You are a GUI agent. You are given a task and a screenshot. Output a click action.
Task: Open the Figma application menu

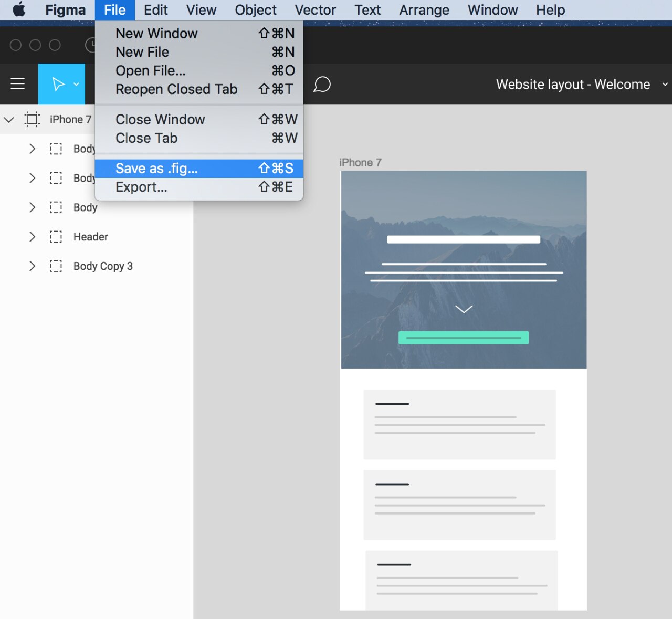(x=65, y=10)
